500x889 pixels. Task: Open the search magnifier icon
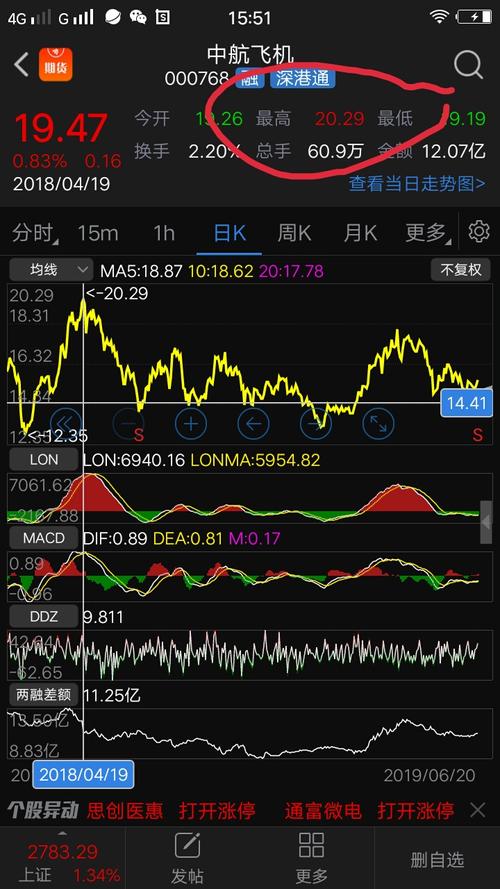(x=468, y=65)
